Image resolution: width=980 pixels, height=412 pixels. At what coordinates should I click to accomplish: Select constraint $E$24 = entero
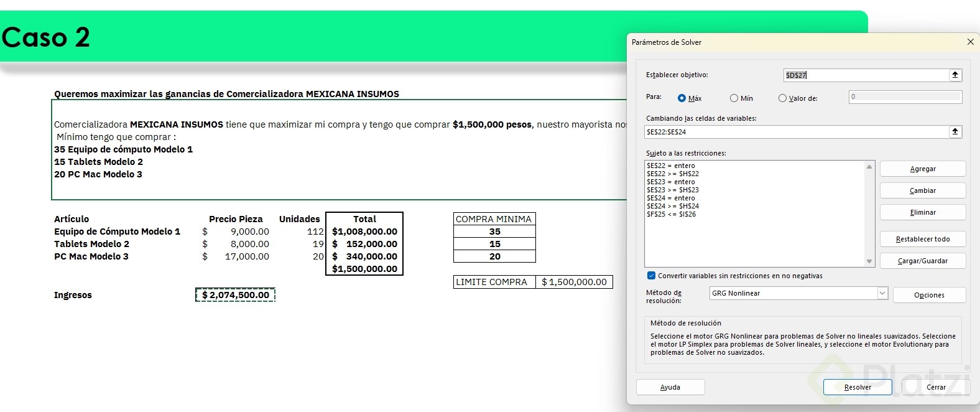click(671, 198)
